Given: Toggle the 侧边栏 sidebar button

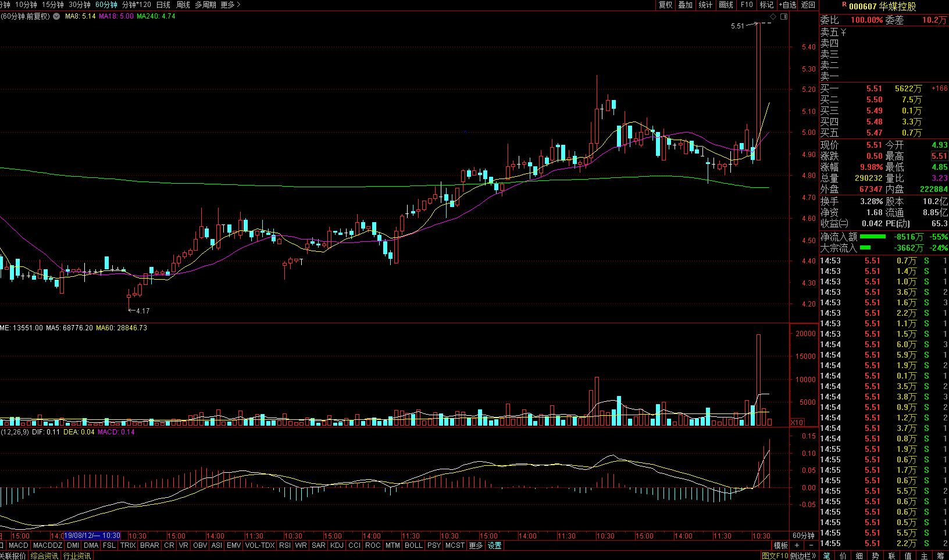Looking at the screenshot, I should pyautogui.click(x=803, y=556).
